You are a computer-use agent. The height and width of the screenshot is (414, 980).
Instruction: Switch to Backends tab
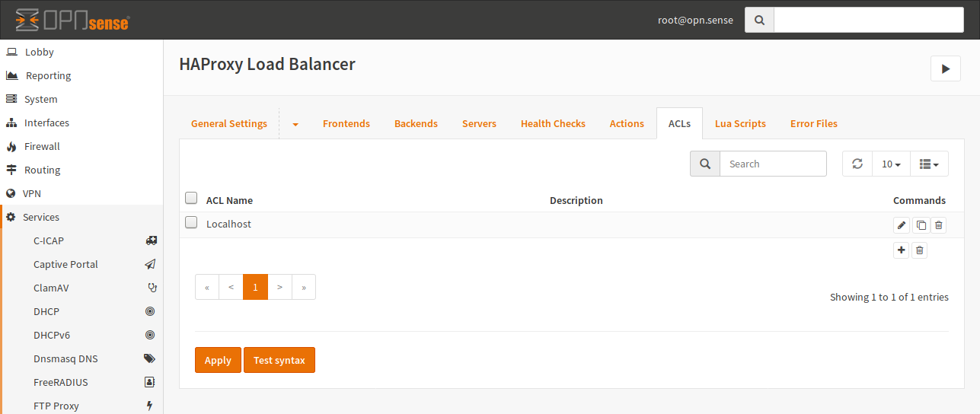click(416, 123)
